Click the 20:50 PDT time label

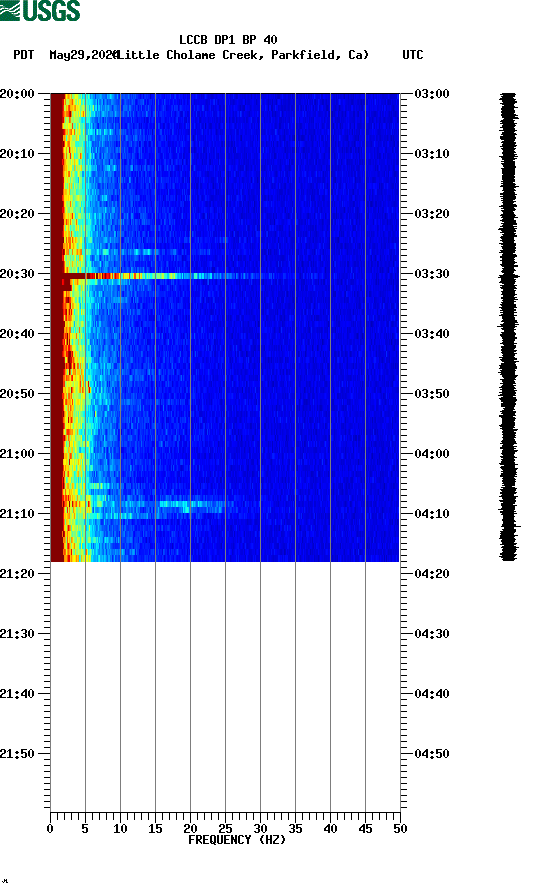(18, 394)
